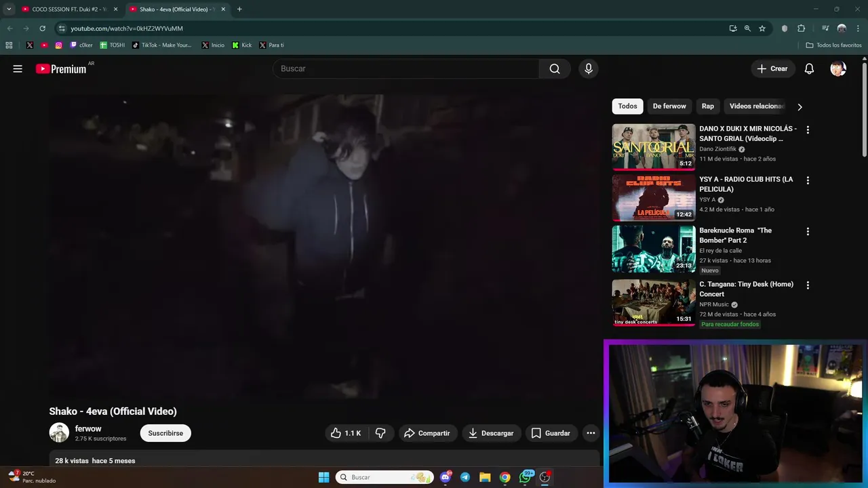Screen dimensions: 868x488
Task: Open WhatsApp from the taskbar
Action: 525,477
